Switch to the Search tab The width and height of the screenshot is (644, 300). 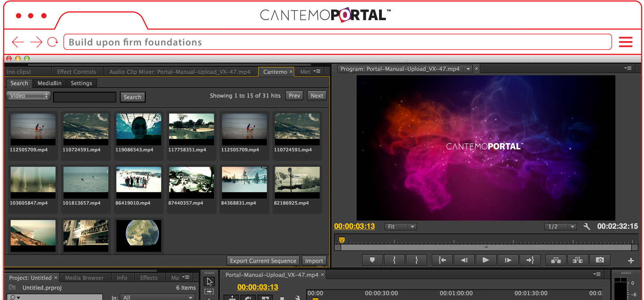tap(19, 83)
